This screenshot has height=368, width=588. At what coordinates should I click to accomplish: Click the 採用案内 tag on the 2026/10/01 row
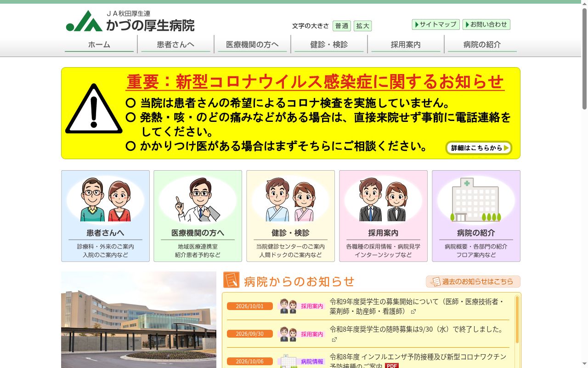pos(312,306)
